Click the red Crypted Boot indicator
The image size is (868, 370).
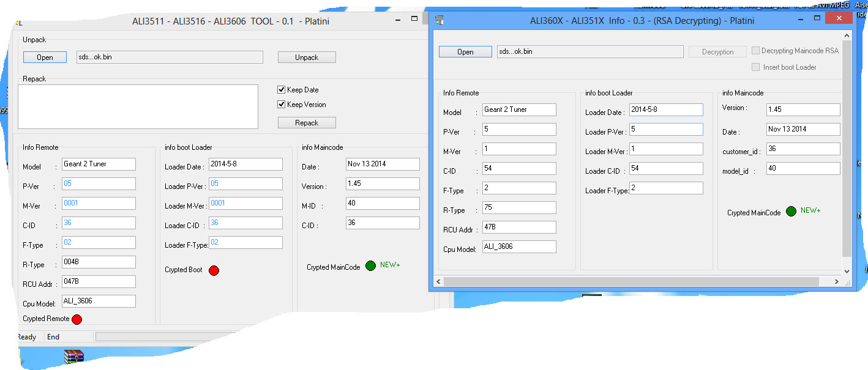(214, 270)
